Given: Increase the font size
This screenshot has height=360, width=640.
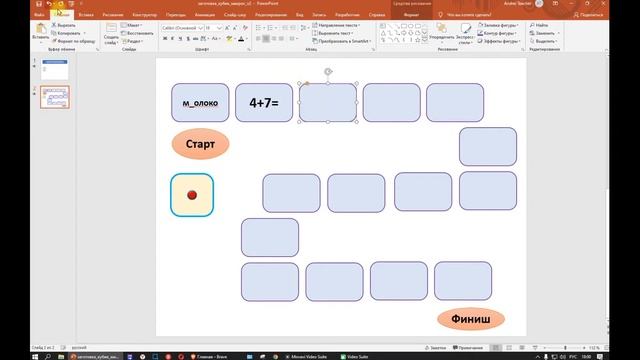Looking at the screenshot, I should [227, 28].
